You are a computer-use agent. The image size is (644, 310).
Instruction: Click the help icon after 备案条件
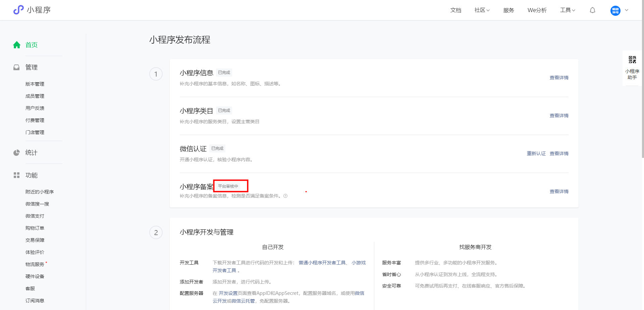(x=285, y=196)
